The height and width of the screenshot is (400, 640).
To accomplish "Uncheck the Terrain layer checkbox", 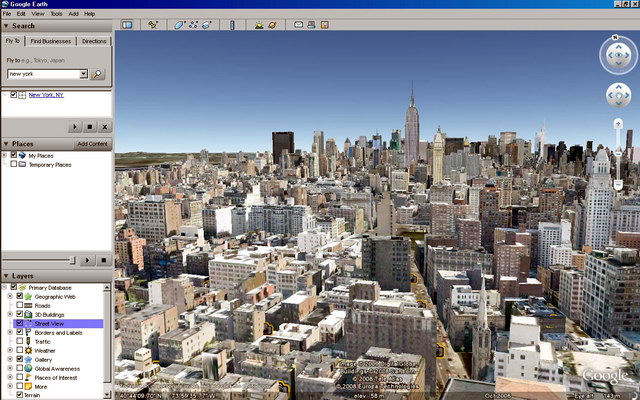I will [x=19, y=395].
